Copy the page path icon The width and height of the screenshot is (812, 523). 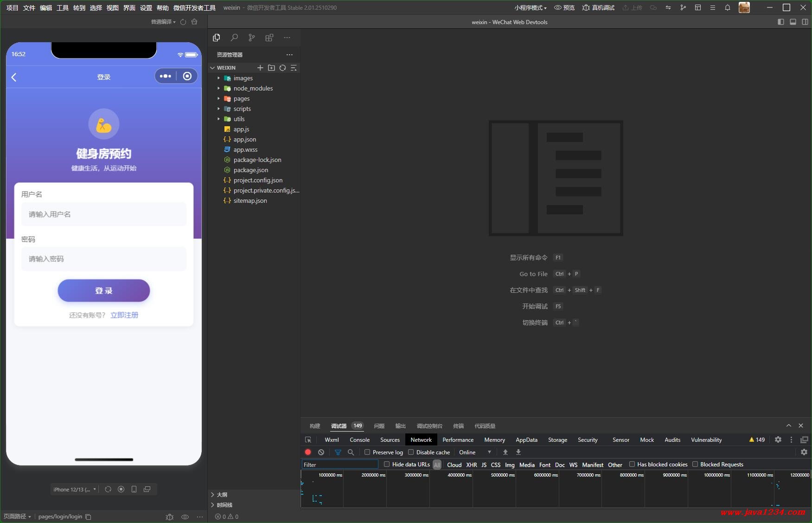tap(88, 517)
